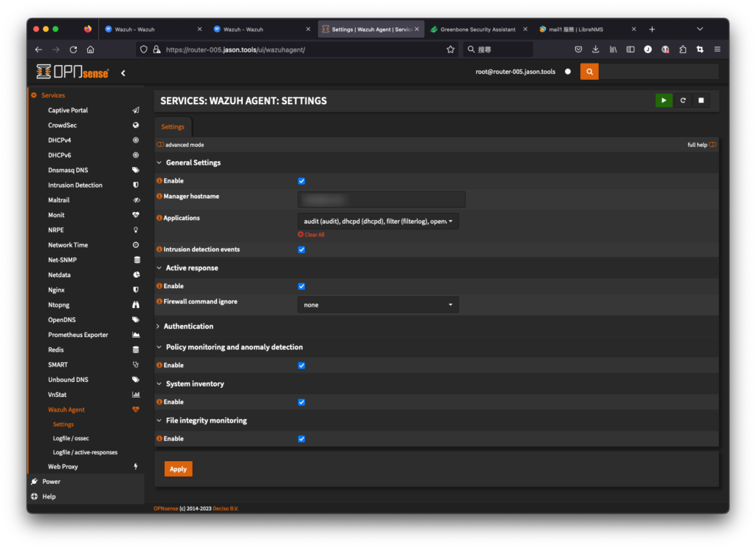Image resolution: width=756 pixels, height=549 pixels.
Task: Open CrowdSec in sidebar
Action: pyautogui.click(x=62, y=126)
